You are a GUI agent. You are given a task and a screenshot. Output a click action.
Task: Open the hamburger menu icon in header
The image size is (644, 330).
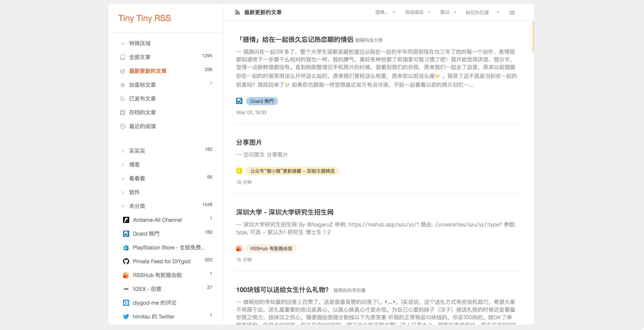coord(512,12)
